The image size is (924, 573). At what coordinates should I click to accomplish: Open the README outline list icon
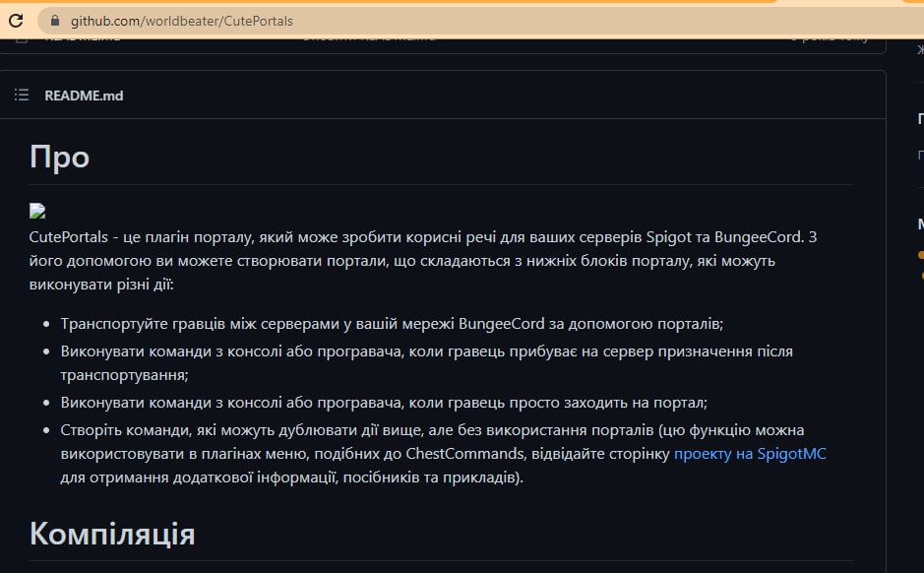(x=22, y=95)
